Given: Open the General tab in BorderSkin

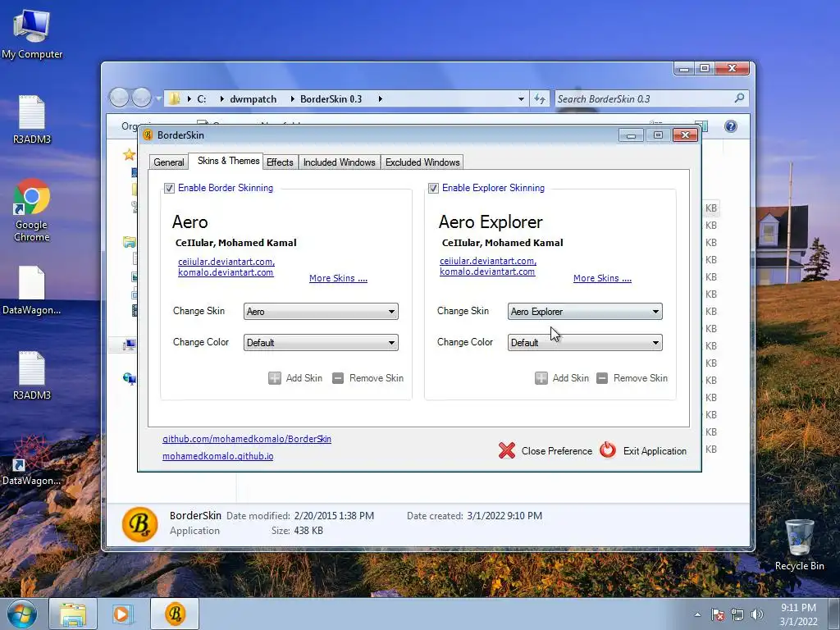Looking at the screenshot, I should click(x=169, y=162).
